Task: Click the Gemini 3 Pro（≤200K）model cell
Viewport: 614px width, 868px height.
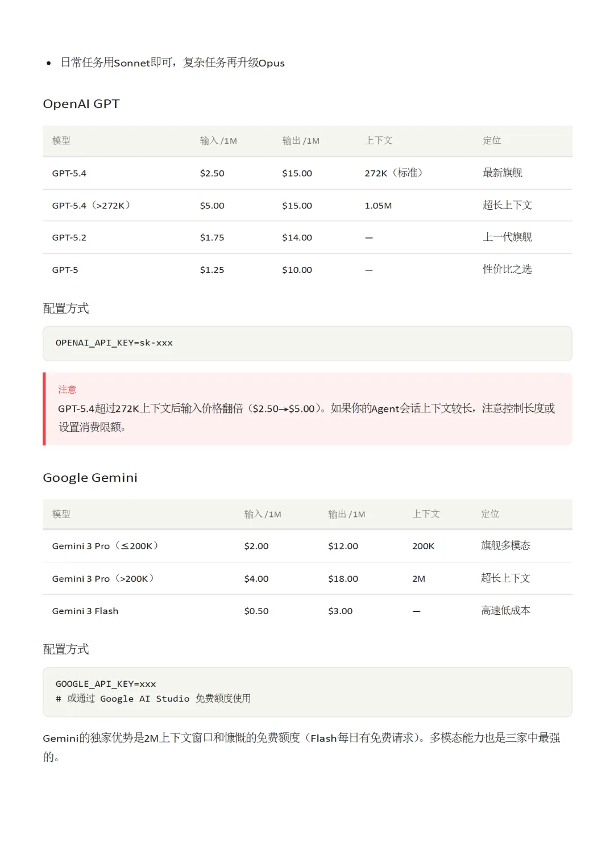Action: tap(105, 546)
